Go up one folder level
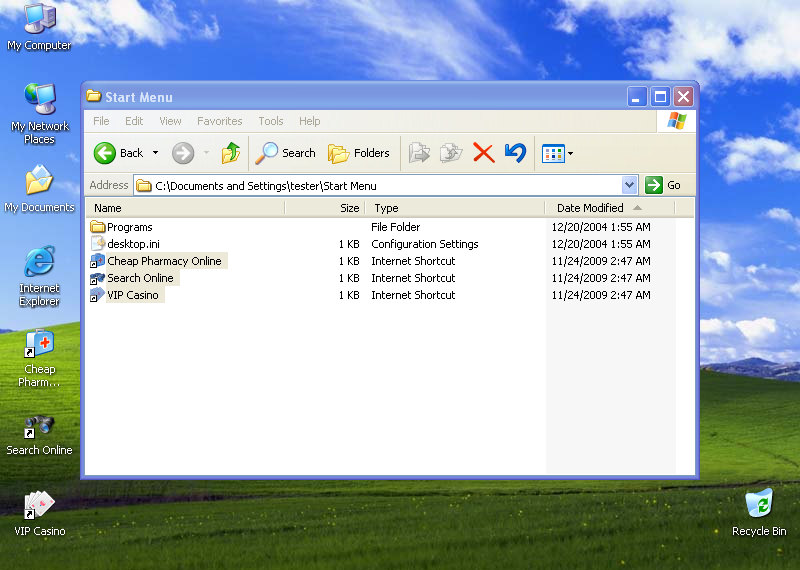This screenshot has height=570, width=800. point(231,153)
